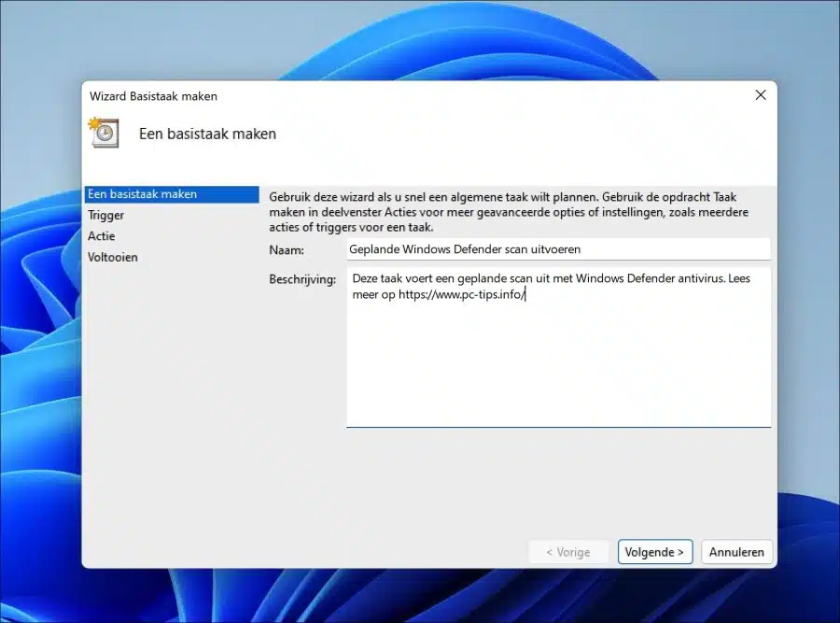Click the 'Naam:' label
The image size is (840, 623).
coord(287,249)
